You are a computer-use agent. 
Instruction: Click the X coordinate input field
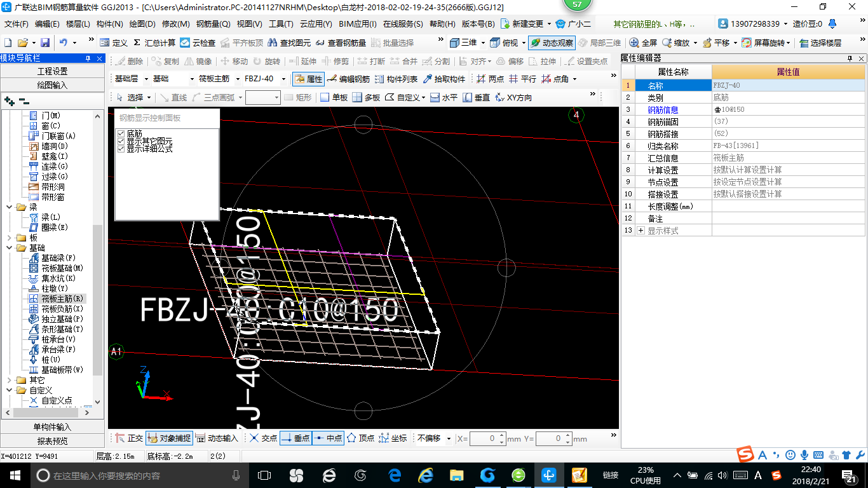484,438
